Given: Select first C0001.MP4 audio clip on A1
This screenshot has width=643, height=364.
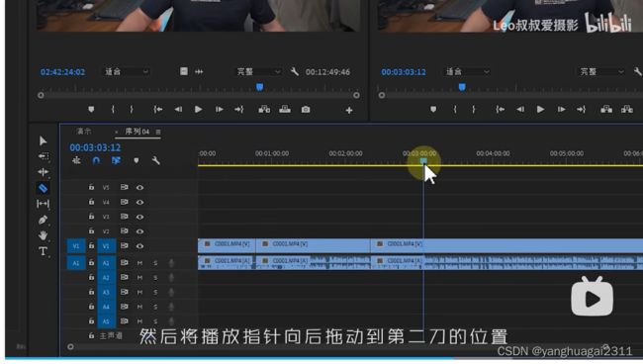Looking at the screenshot, I should pos(227,263).
